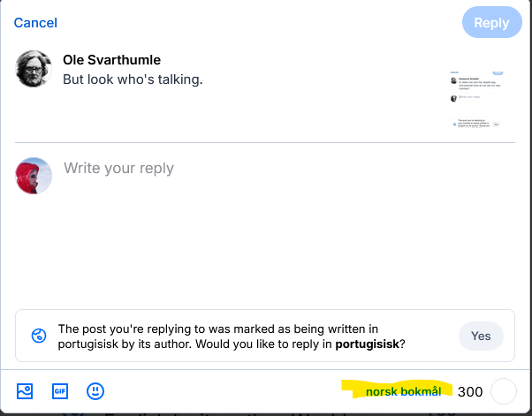
Task: Open the emoji picker
Action: click(95, 390)
